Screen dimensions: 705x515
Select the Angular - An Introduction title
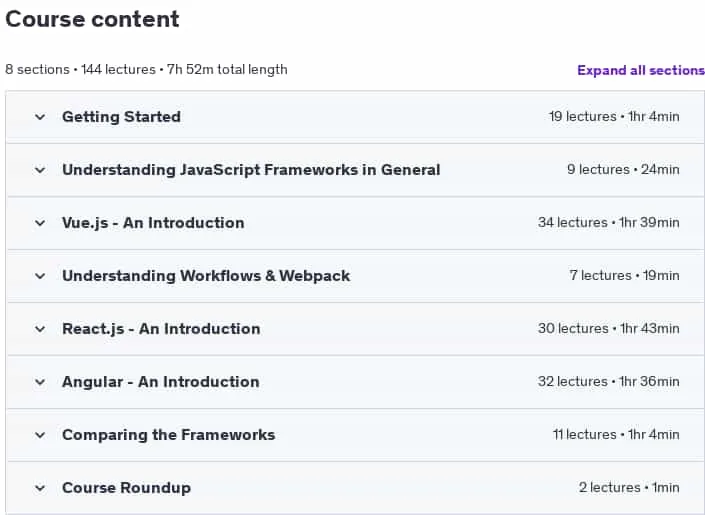click(161, 382)
